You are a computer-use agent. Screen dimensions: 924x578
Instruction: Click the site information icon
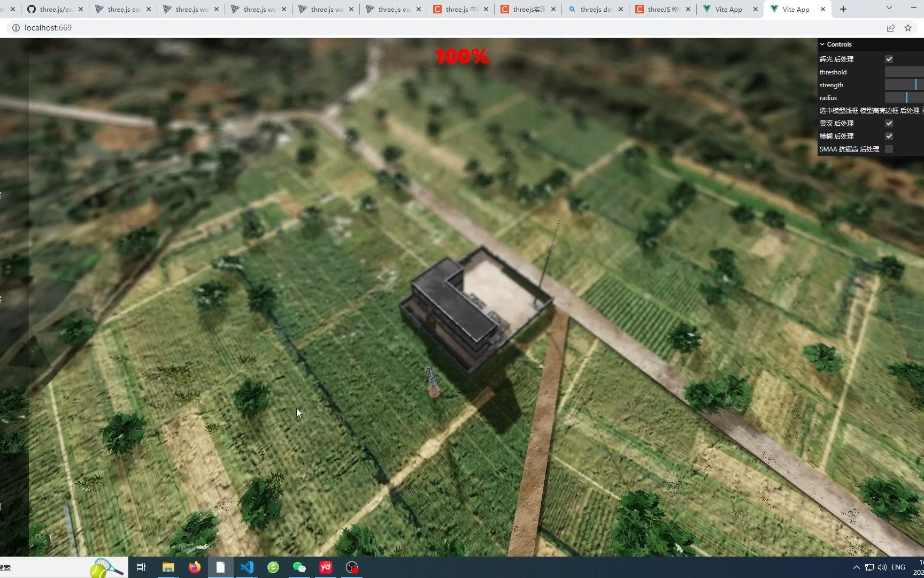16,28
